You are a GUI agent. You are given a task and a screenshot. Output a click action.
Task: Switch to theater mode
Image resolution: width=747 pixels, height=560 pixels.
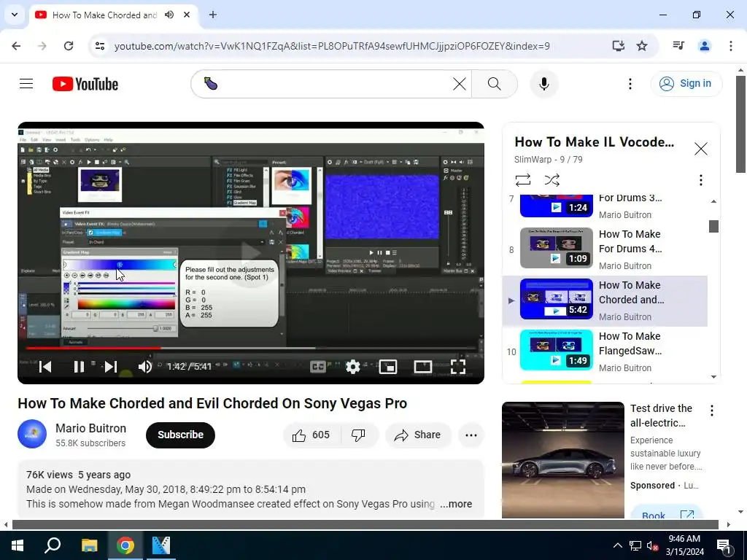click(422, 366)
